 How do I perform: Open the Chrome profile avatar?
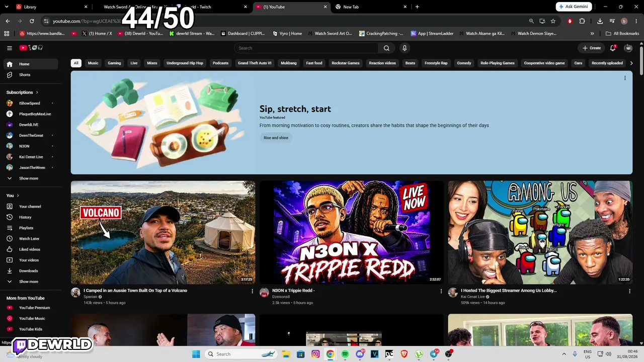(x=624, y=21)
